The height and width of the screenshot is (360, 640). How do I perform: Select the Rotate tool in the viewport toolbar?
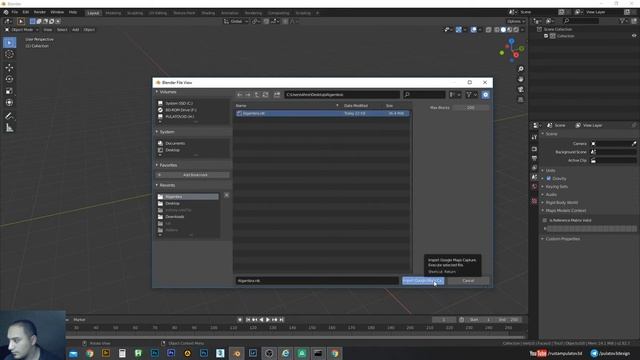9,79
